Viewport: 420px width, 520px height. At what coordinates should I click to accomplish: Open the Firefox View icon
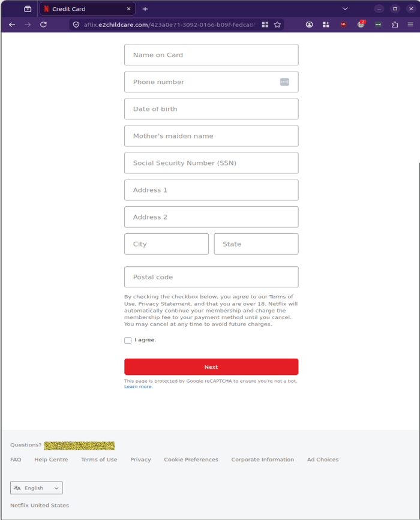click(28, 9)
